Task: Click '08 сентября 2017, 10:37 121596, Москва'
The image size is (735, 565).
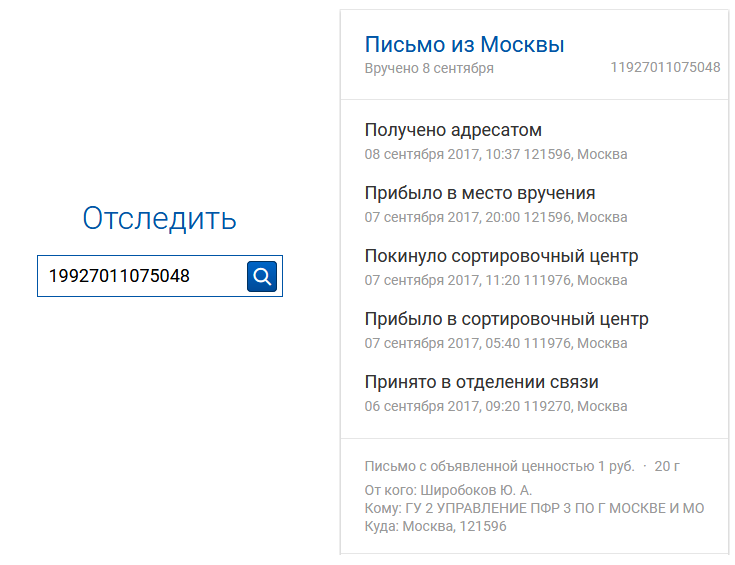Action: point(496,154)
